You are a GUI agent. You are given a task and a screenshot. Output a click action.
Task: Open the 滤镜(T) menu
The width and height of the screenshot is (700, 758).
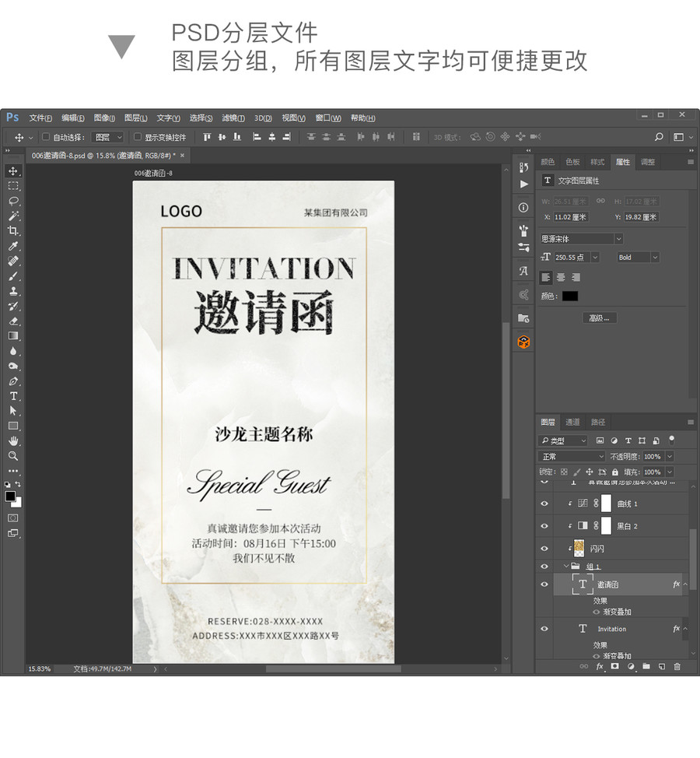pyautogui.click(x=233, y=118)
